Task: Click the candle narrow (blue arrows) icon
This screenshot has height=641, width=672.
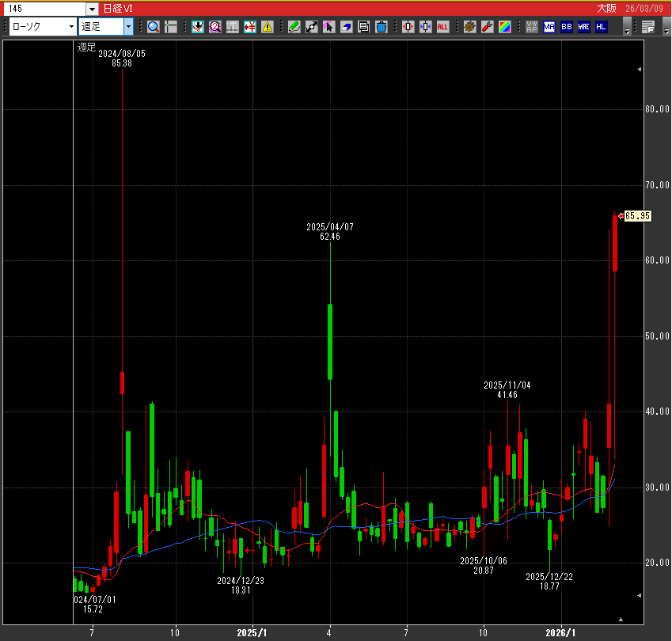Action: (x=425, y=27)
